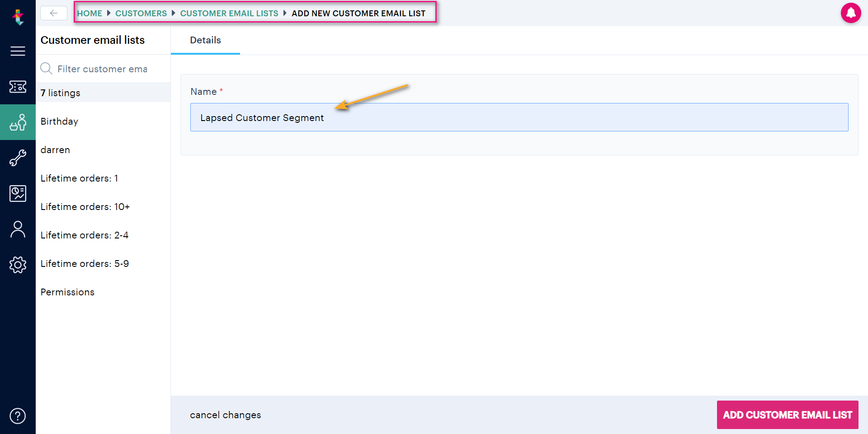This screenshot has height=434, width=868.
Task: Click the 7 listings count text
Action: 60,93
